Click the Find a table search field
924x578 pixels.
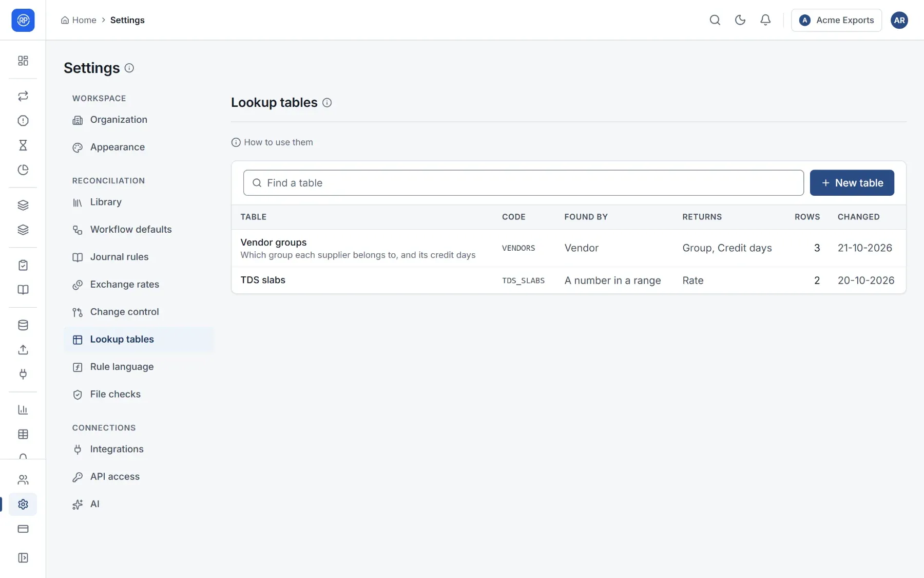point(523,183)
